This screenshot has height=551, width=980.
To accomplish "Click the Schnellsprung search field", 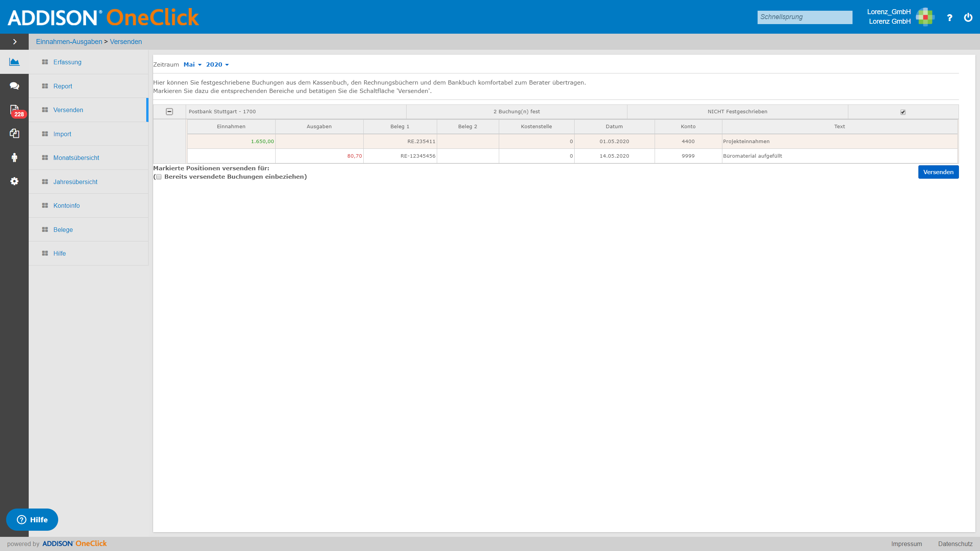I will [805, 17].
